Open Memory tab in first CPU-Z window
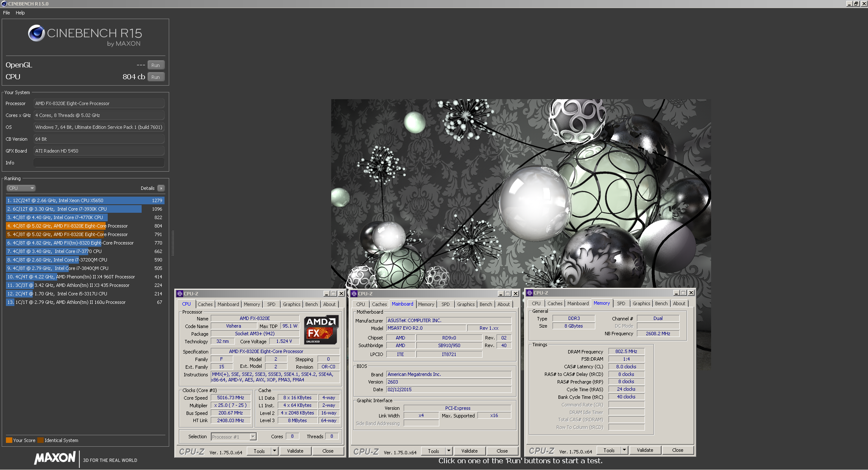The height and width of the screenshot is (470, 868). point(252,304)
